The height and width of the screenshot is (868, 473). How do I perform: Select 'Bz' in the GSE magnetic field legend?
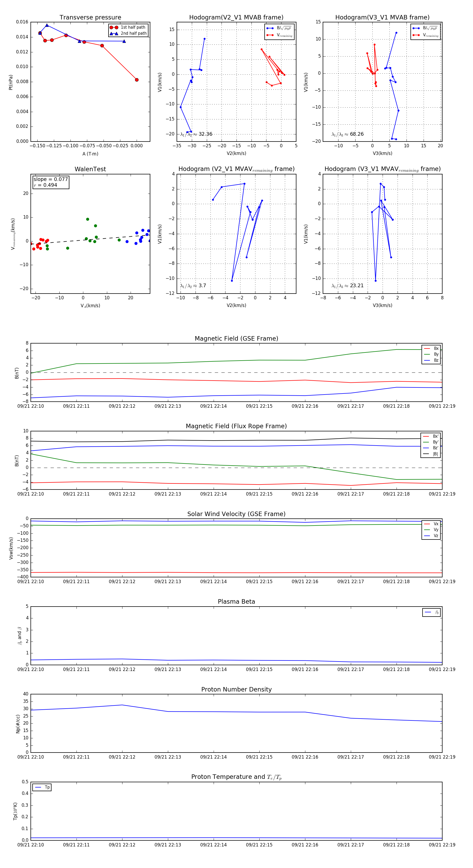coord(431,361)
